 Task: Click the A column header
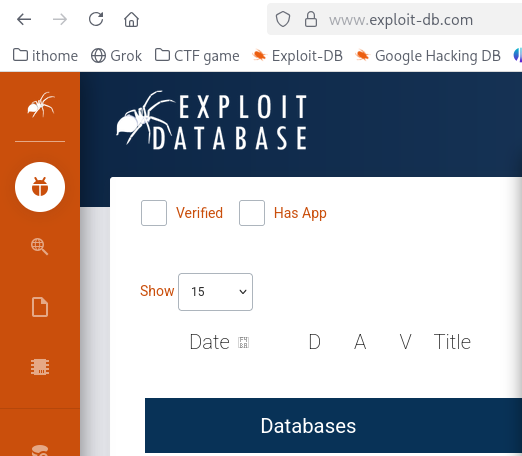pos(360,342)
